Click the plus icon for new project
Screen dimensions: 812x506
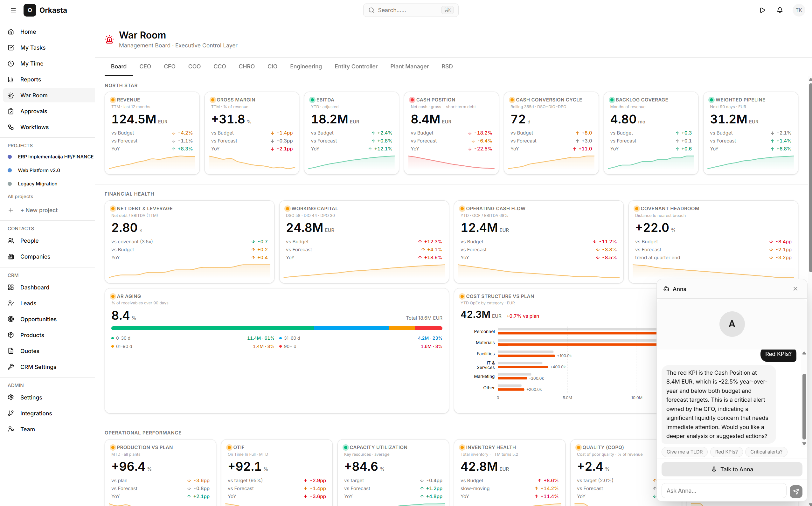11,210
